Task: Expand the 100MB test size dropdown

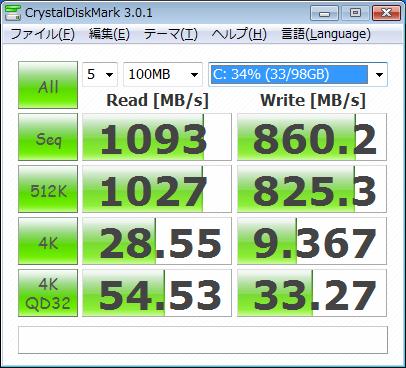Action: pyautogui.click(x=163, y=74)
